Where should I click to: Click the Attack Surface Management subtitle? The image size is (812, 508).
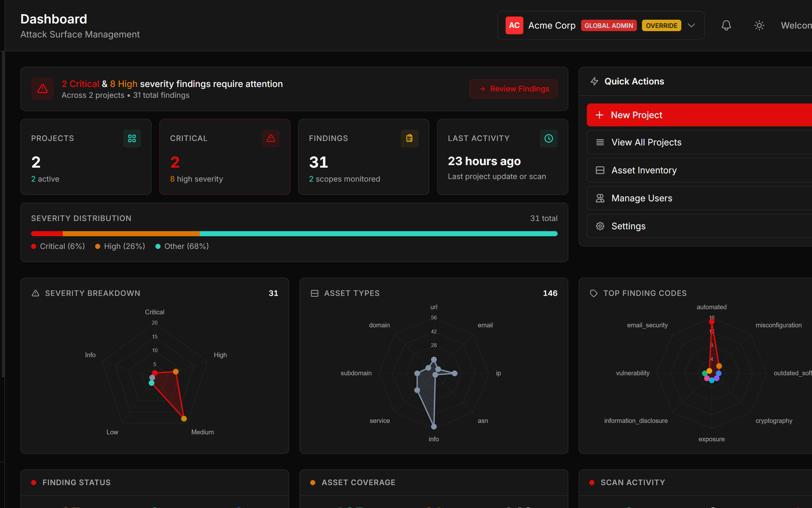(80, 35)
